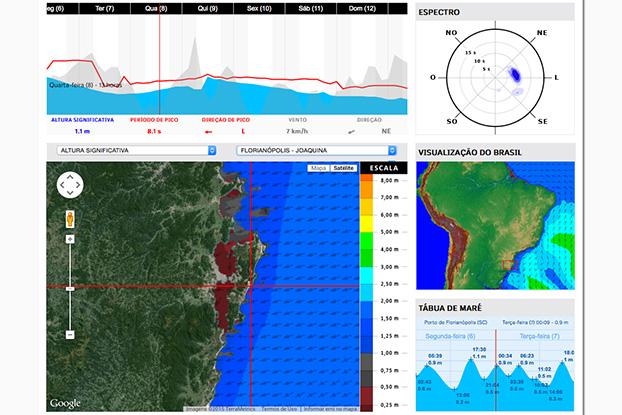Click the 8,00 m orange scale swatch
622x415 pixels.
click(x=367, y=178)
